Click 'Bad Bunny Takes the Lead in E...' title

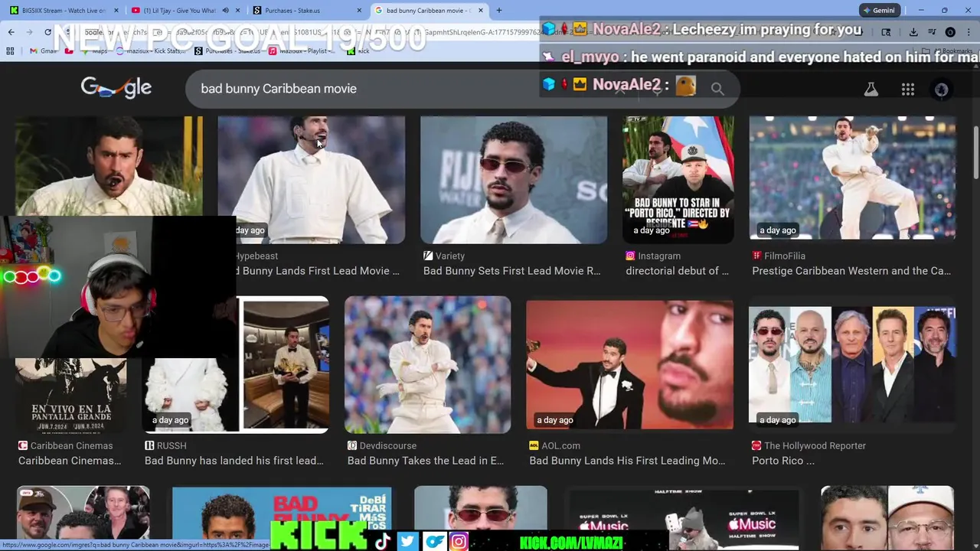(x=426, y=461)
